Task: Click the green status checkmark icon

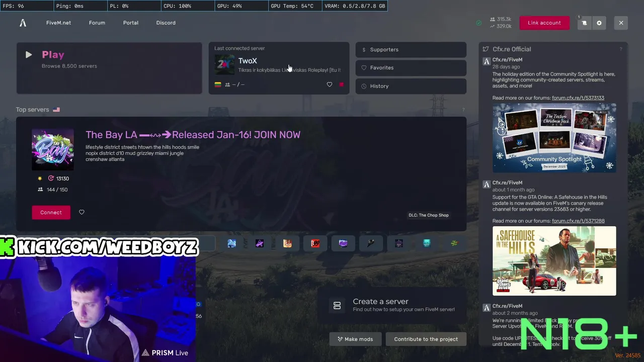Action: point(478,23)
